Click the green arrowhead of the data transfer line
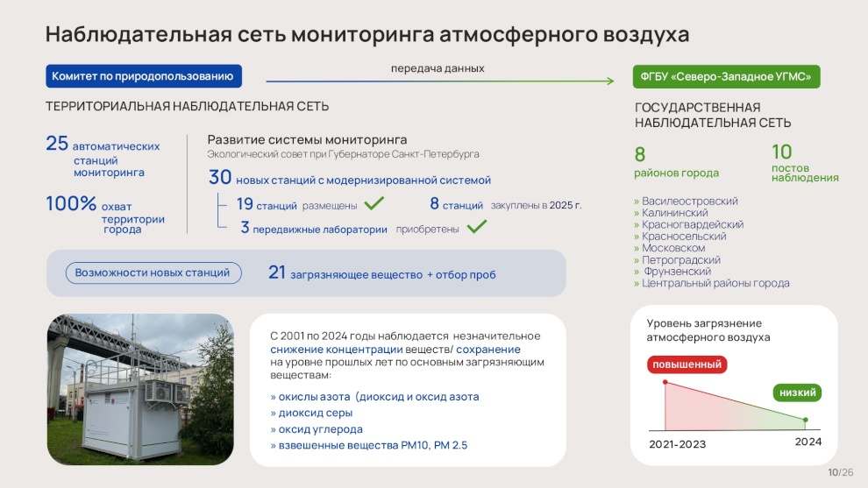 tap(609, 81)
